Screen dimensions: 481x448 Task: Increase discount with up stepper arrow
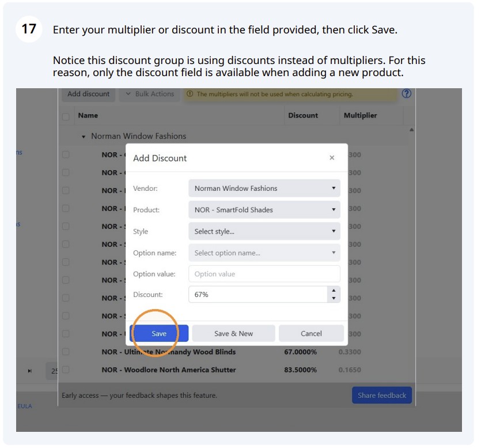334,291
